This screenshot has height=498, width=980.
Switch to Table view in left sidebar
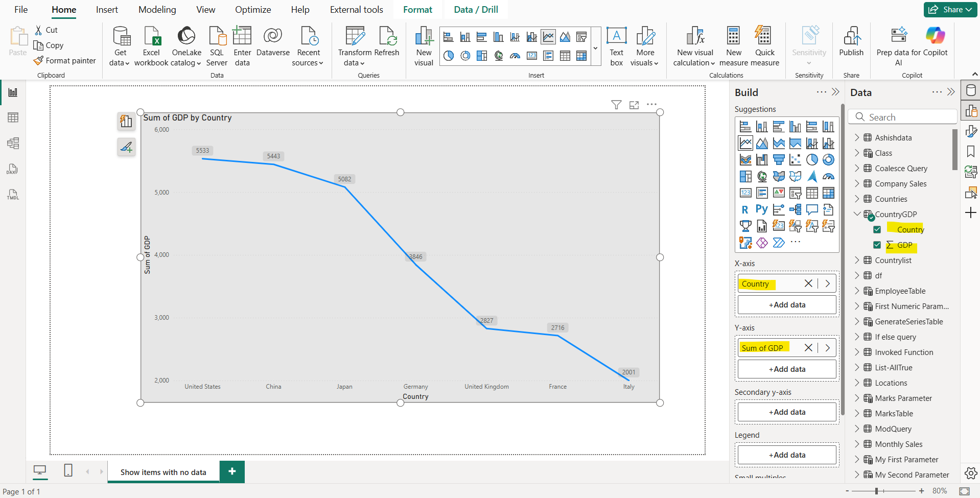pyautogui.click(x=12, y=117)
